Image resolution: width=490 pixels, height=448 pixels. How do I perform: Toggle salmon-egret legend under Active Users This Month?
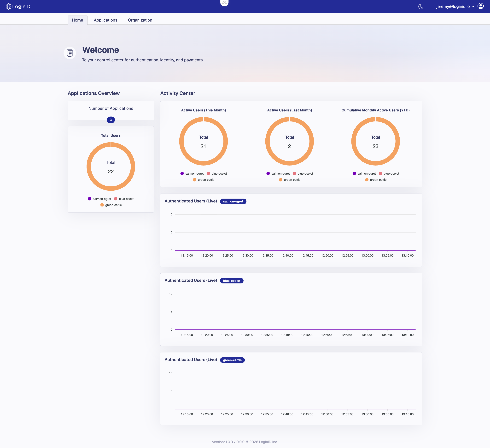192,173
